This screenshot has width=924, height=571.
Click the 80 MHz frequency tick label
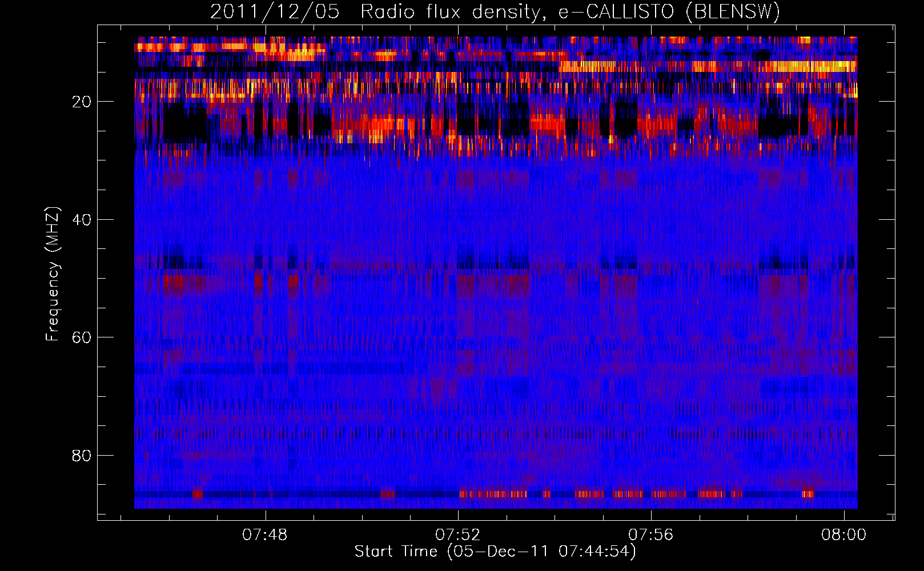[82, 456]
